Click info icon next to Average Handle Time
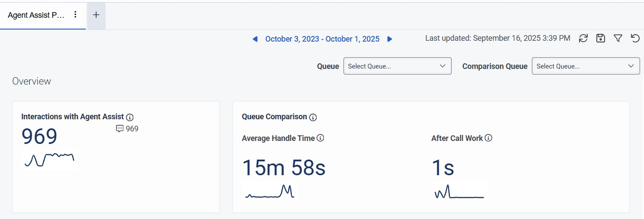The image size is (644, 219). (320, 138)
